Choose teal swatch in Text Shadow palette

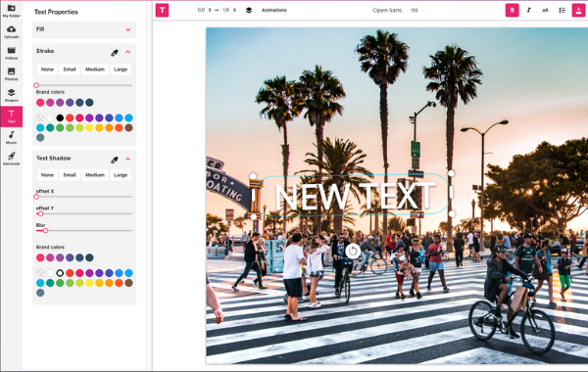(x=50, y=283)
